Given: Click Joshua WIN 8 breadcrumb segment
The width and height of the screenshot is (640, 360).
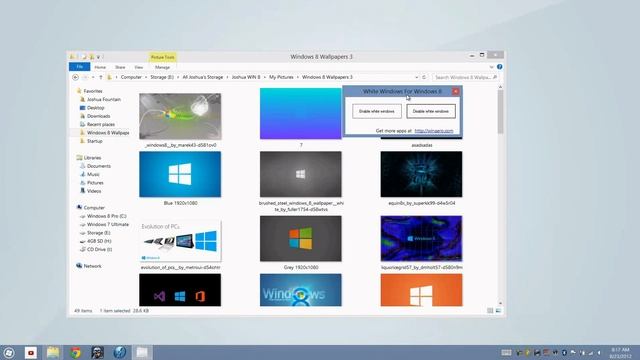Looking at the screenshot, I should (x=246, y=77).
